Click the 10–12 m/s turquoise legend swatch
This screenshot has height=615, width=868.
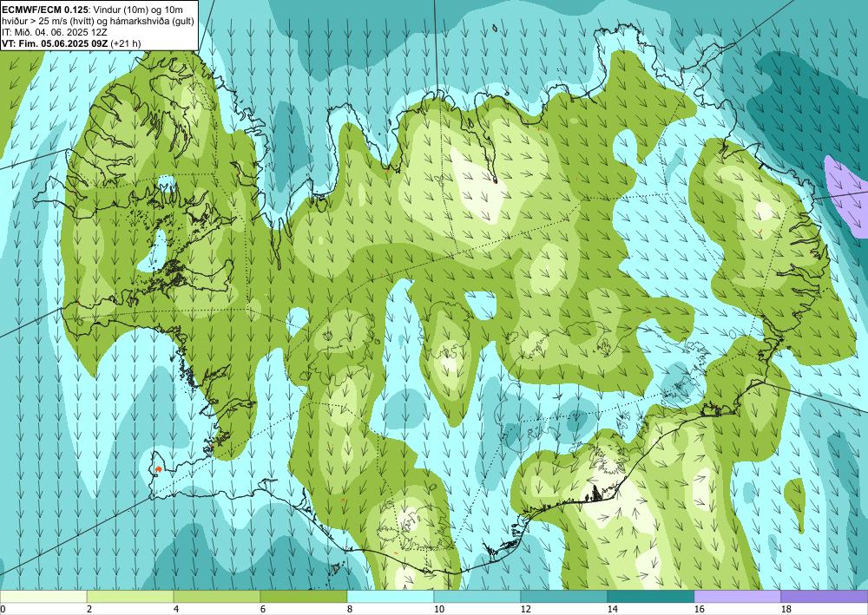pos(477,597)
